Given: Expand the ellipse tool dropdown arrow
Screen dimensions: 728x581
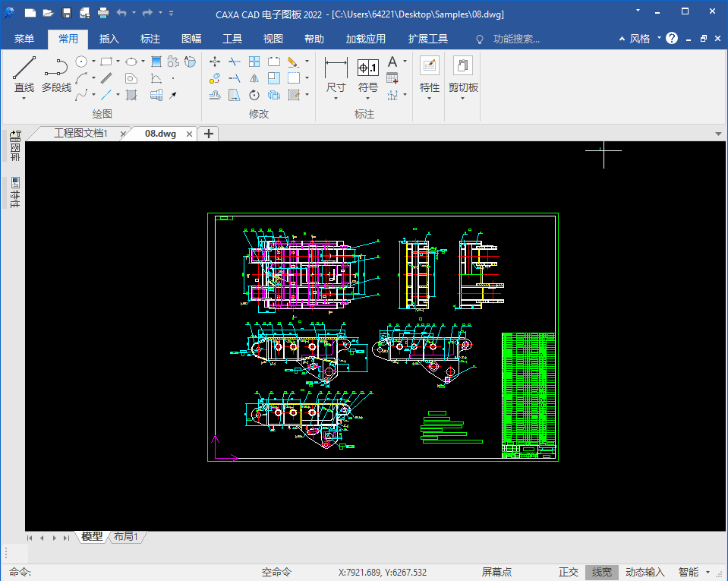Looking at the screenshot, I should point(143,62).
